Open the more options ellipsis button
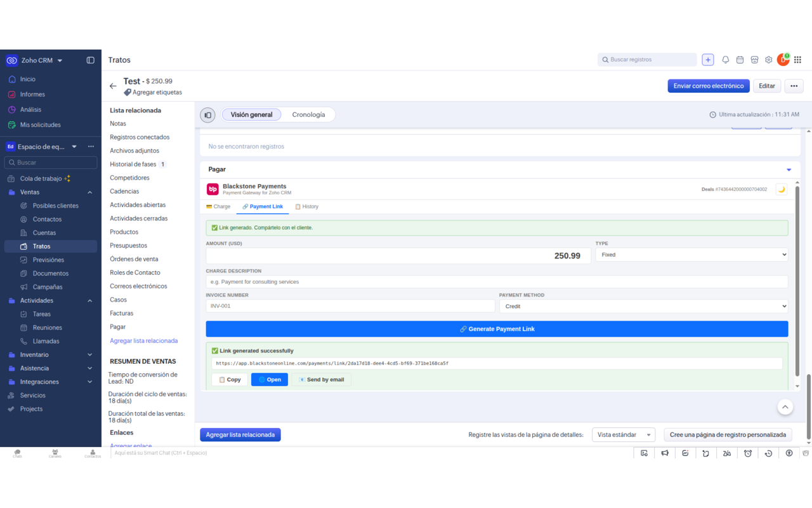The height and width of the screenshot is (508, 812). pyautogui.click(x=794, y=86)
